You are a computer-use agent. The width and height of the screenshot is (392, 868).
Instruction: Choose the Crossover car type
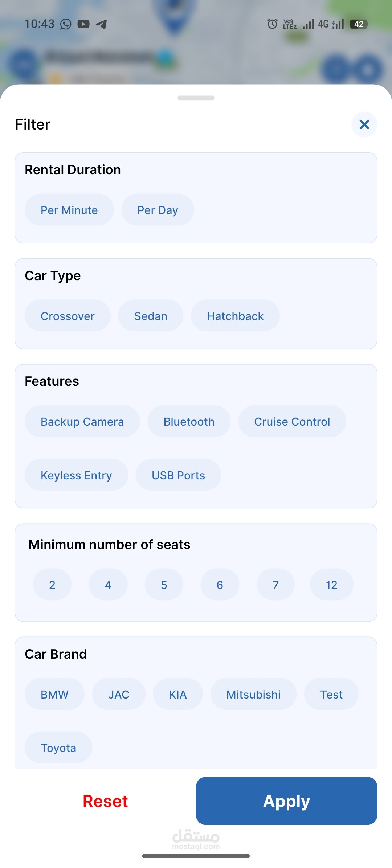[x=68, y=316]
